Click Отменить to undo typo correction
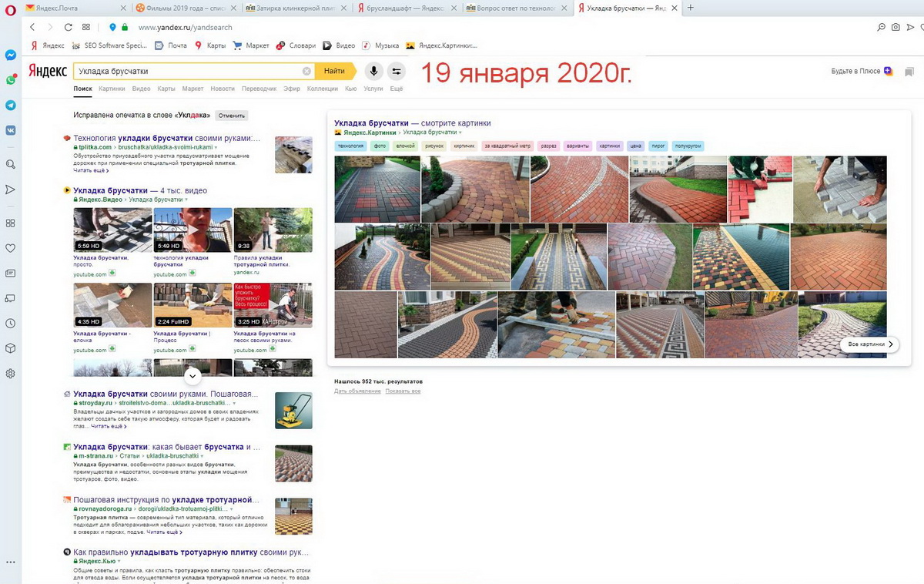This screenshot has width=924, height=584. [x=231, y=116]
